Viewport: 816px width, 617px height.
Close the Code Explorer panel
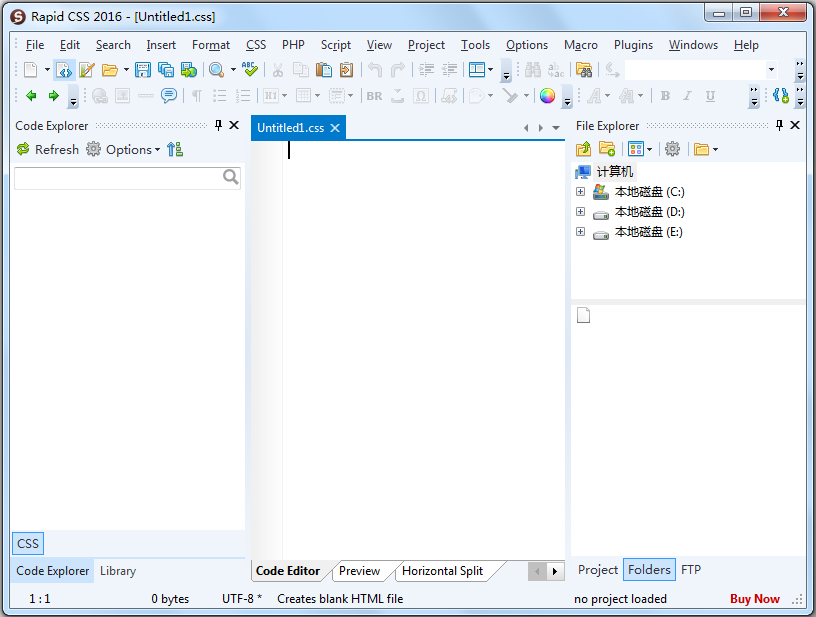tap(234, 125)
